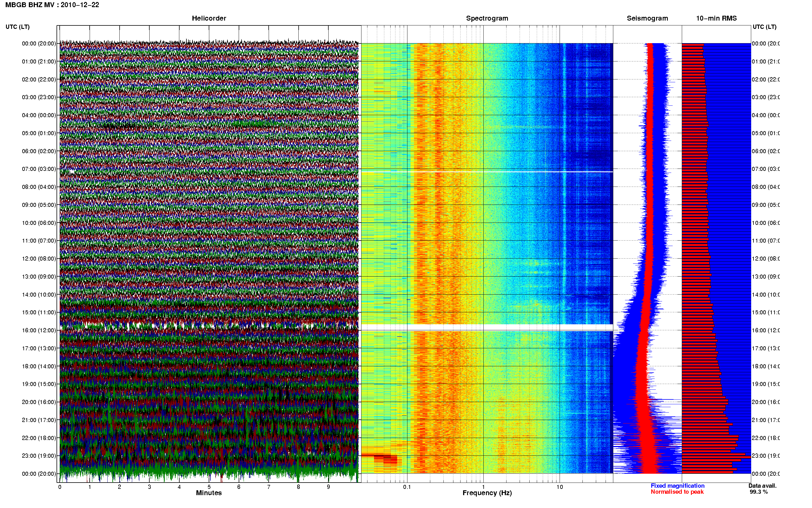Select the 3 tick on Minutes axis
Viewport: 812px width, 508px height.
coord(149,487)
